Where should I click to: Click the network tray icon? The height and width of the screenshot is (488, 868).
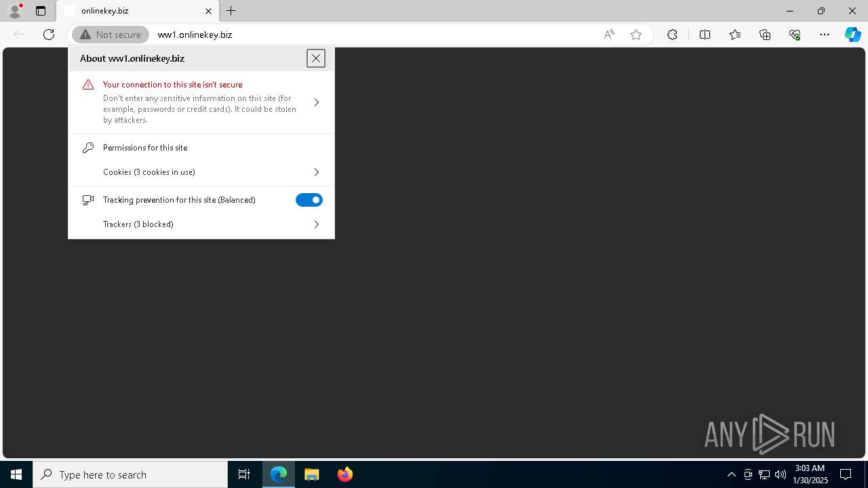click(764, 474)
